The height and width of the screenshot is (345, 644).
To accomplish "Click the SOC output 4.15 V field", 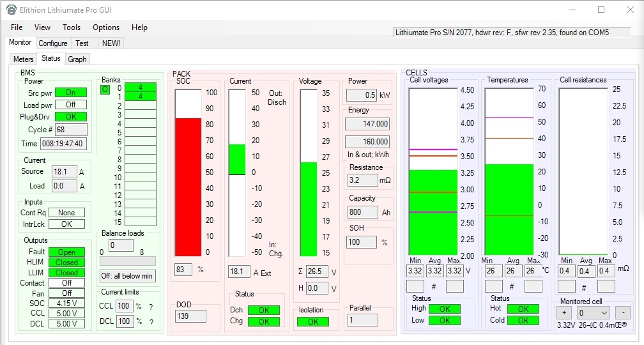I will pyautogui.click(x=66, y=303).
